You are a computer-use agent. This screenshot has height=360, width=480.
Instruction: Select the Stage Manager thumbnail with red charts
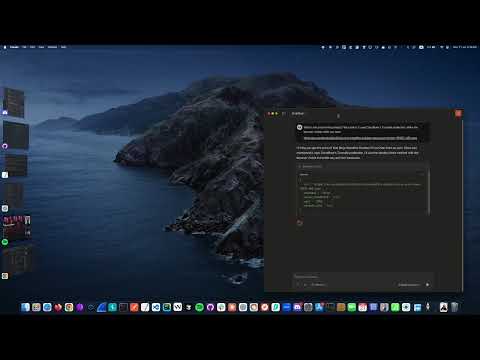coord(17,227)
